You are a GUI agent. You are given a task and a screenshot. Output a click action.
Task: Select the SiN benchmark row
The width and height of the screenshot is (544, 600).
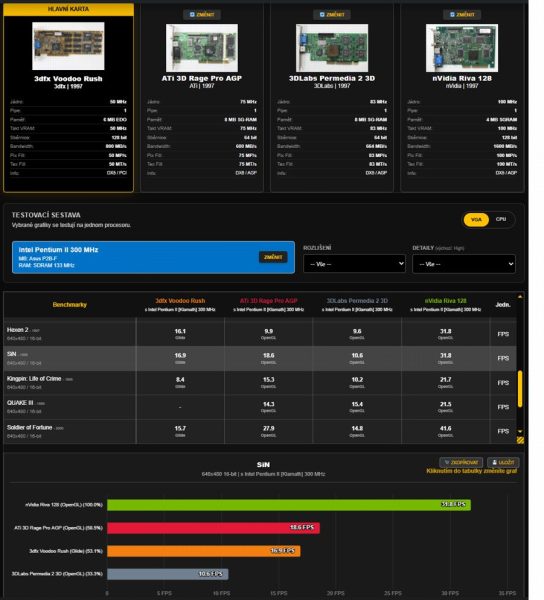[x=260, y=358]
